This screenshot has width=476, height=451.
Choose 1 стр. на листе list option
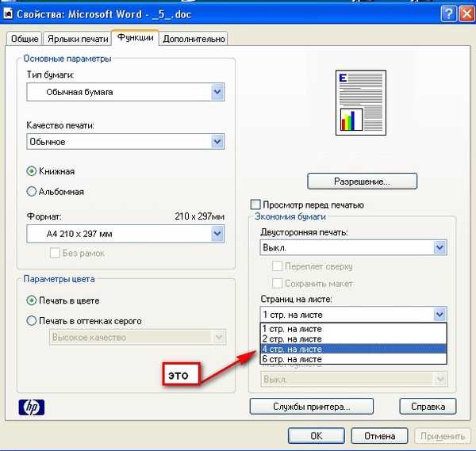(353, 329)
